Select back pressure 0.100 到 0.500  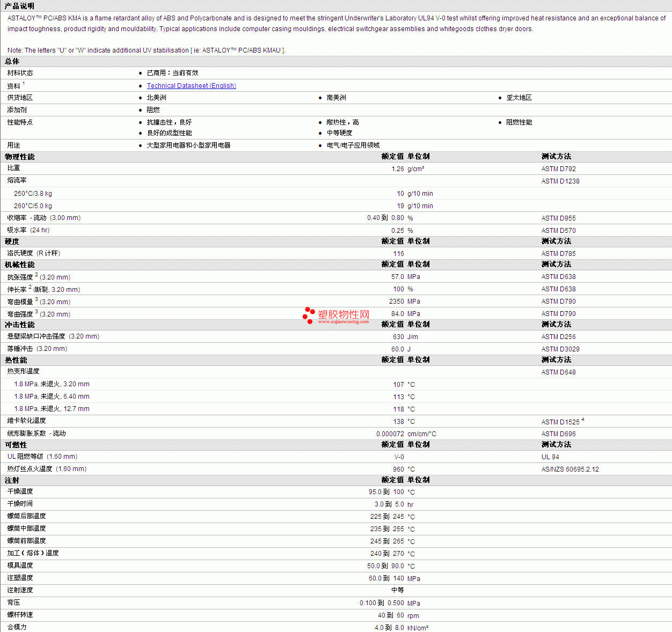[382, 603]
